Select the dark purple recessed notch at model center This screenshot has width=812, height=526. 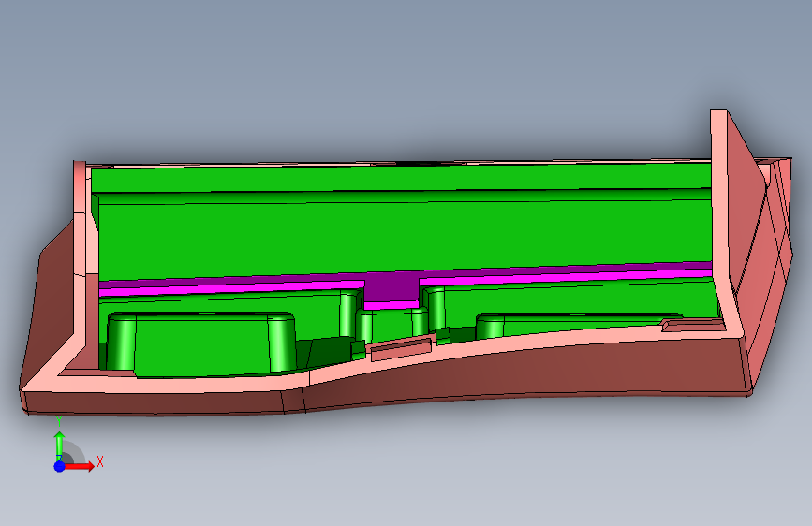click(x=391, y=288)
